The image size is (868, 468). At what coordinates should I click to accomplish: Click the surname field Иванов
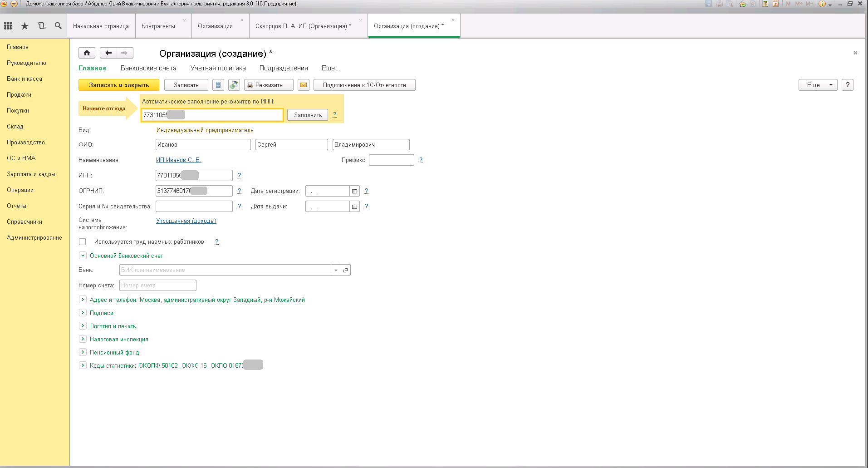(203, 144)
